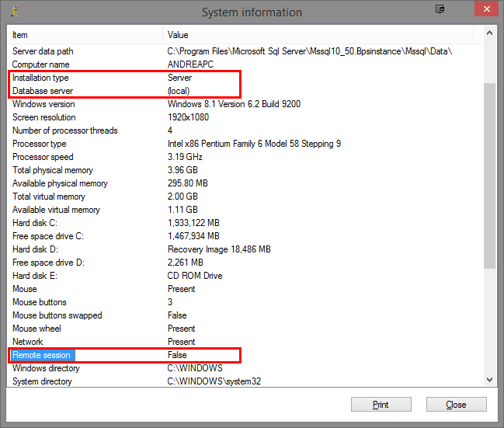504x428 pixels.
Task: Click the scrollbar down arrow
Action: coord(489,379)
